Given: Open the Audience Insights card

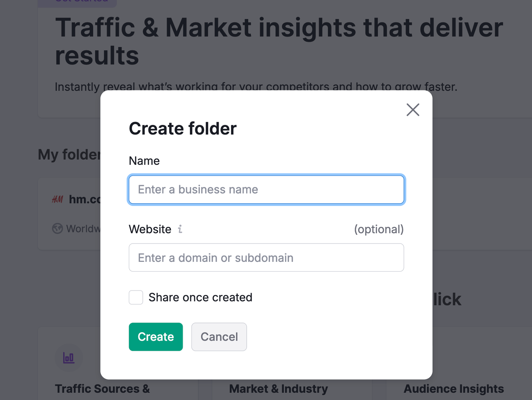Looking at the screenshot, I should (x=453, y=388).
